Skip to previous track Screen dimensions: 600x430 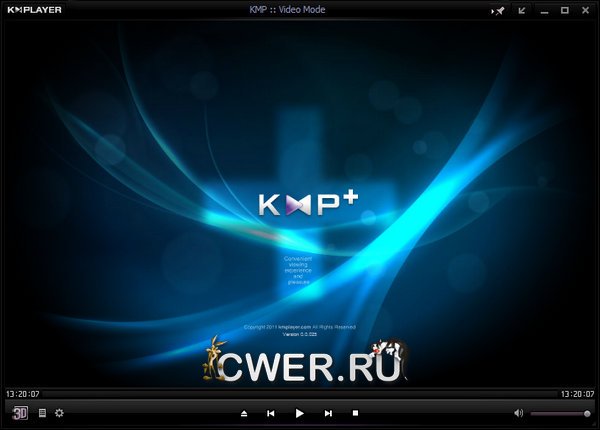271,413
